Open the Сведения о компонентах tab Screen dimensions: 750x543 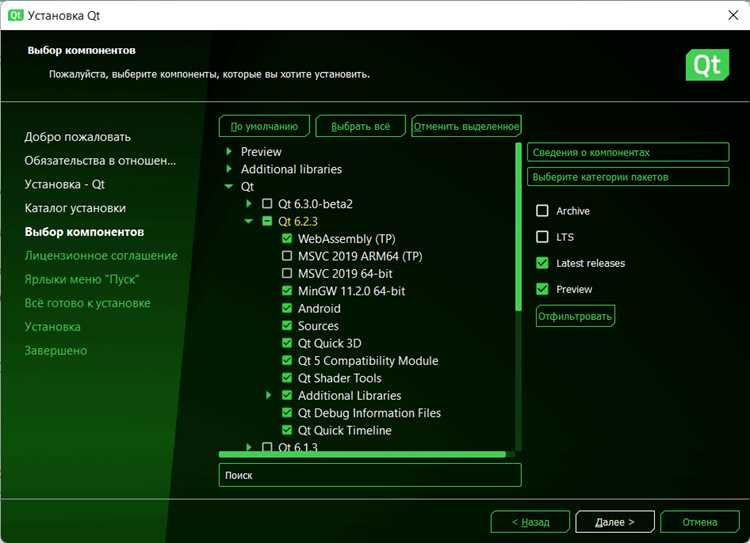tap(628, 152)
